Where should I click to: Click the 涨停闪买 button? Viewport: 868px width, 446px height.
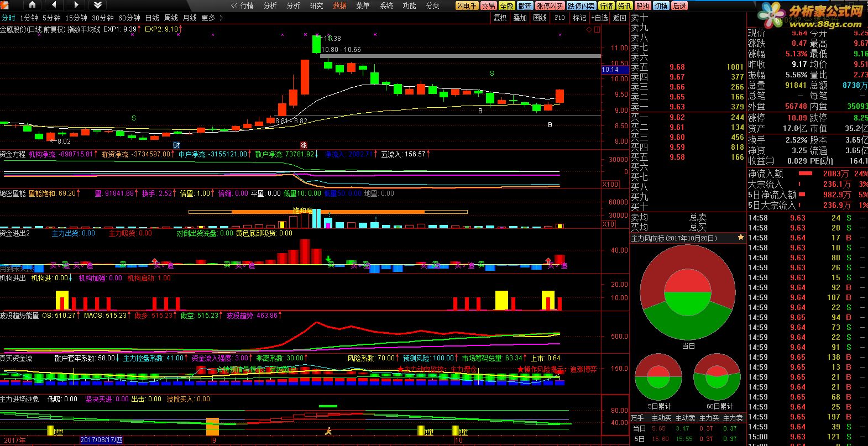550,6
